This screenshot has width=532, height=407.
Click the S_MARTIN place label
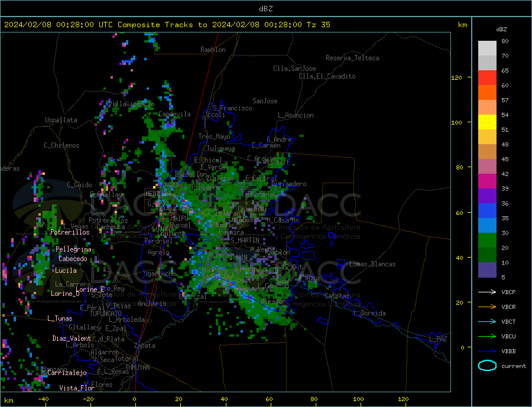pos(245,240)
